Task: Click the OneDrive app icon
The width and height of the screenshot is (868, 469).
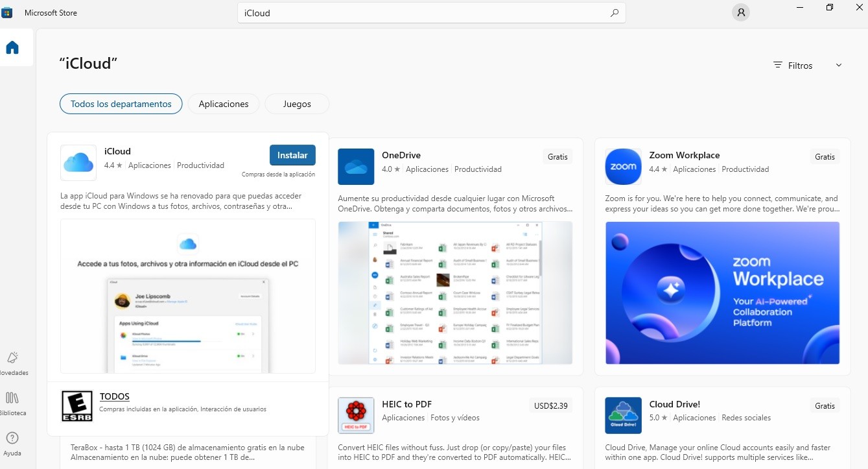Action: [x=356, y=167]
